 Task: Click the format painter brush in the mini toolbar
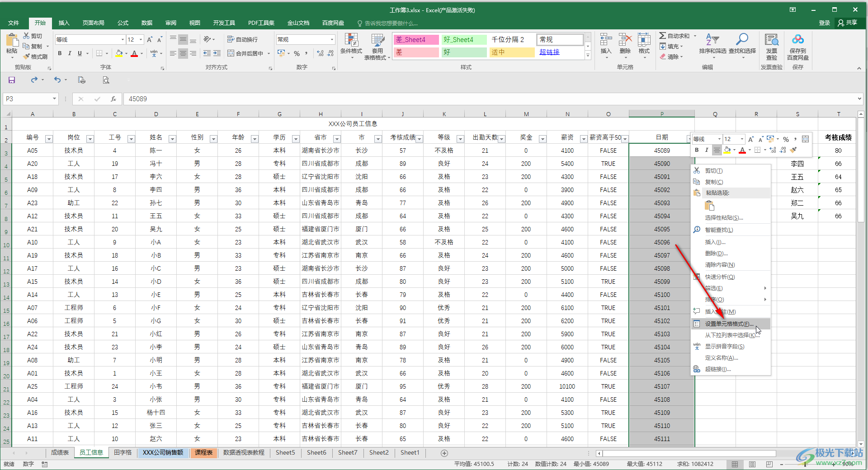click(793, 150)
